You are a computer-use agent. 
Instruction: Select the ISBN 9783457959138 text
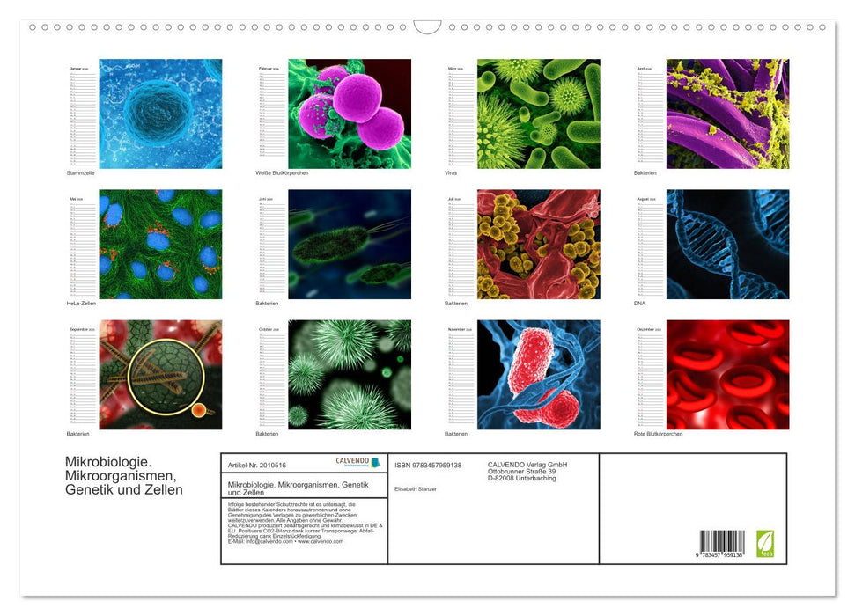click(429, 463)
